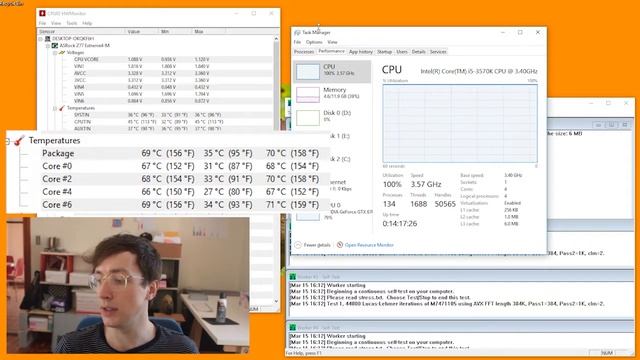Click the CPU utilization graph in Task Manager
Image resolution: width=640 pixels, height=360 pixels.
pos(460,124)
